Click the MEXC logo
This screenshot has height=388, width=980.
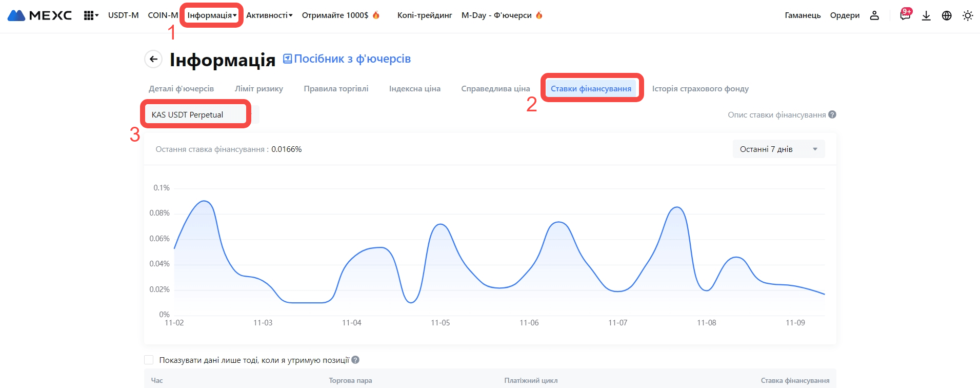39,15
